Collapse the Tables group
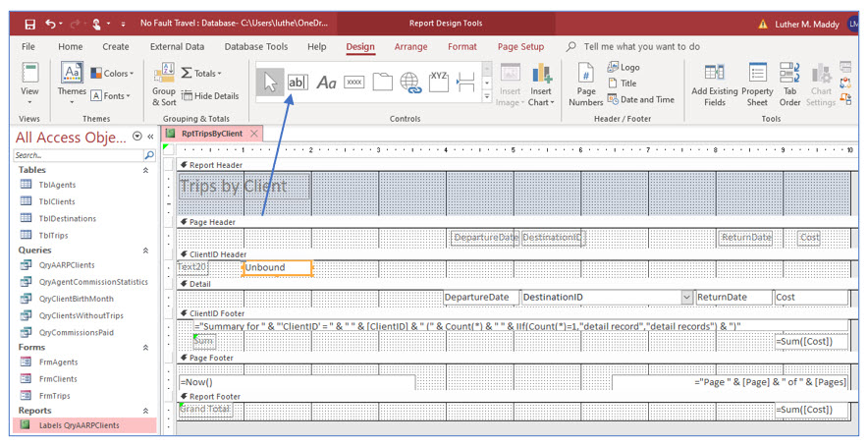868x446 pixels. 146,170
